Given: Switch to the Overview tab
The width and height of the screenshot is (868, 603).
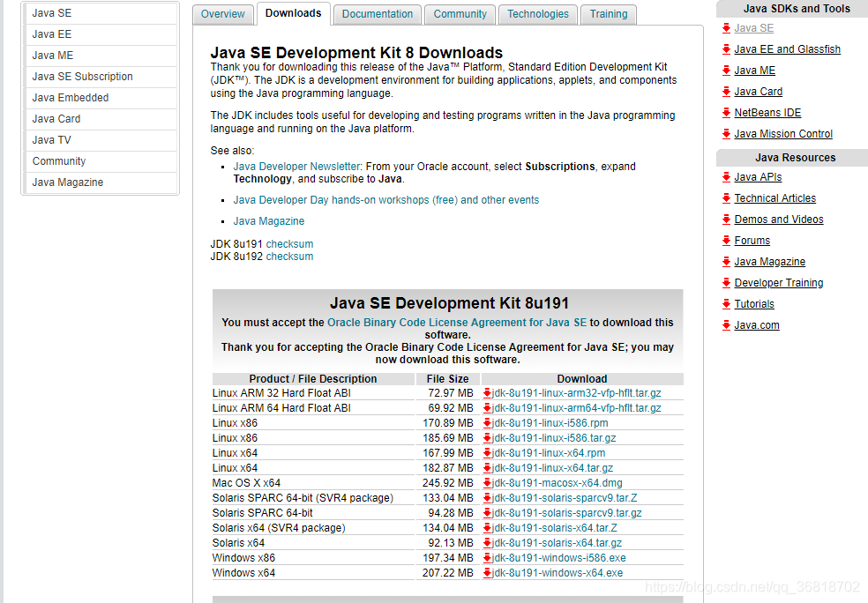Looking at the screenshot, I should click(x=222, y=14).
